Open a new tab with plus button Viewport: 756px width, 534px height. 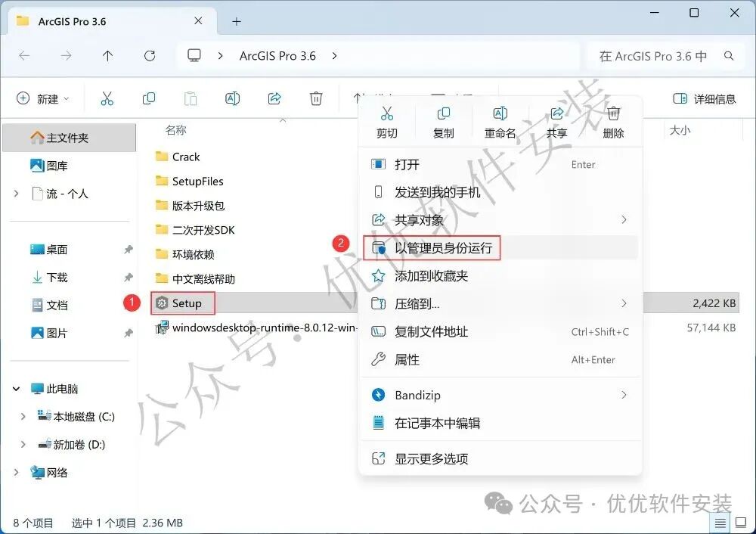coord(237,21)
